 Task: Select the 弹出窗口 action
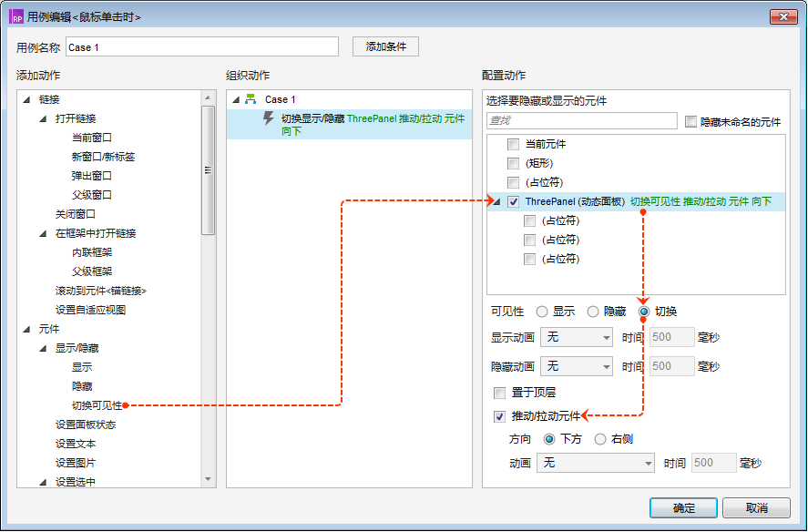pyautogui.click(x=92, y=176)
